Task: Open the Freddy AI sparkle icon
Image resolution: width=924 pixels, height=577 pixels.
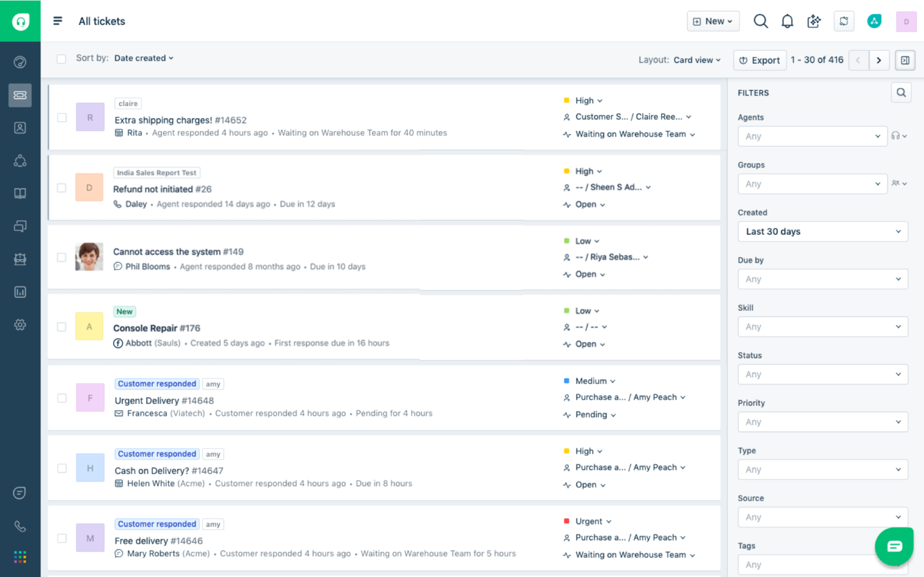Action: (813, 21)
